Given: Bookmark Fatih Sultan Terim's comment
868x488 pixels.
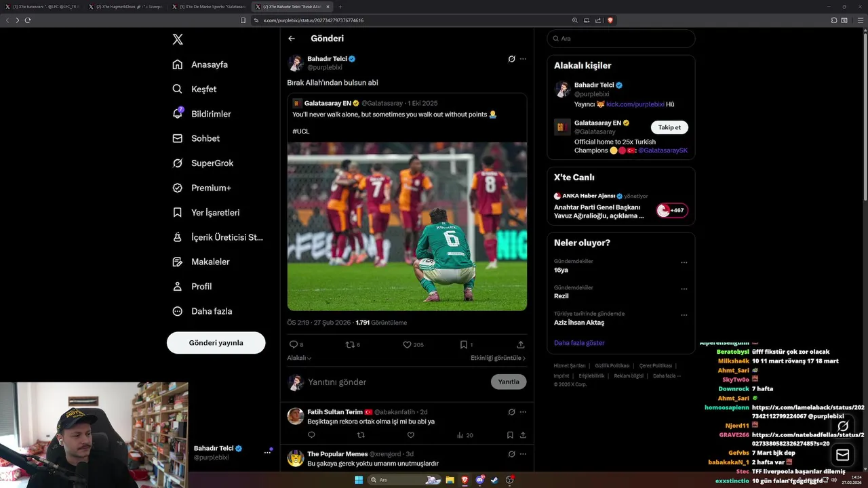Looking at the screenshot, I should pos(510,435).
